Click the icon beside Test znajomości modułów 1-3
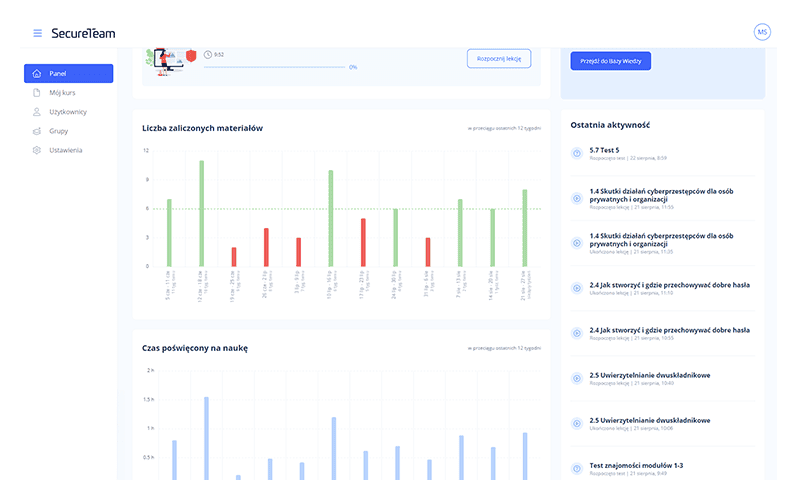Screen dimensions: 800x480 pos(577,469)
